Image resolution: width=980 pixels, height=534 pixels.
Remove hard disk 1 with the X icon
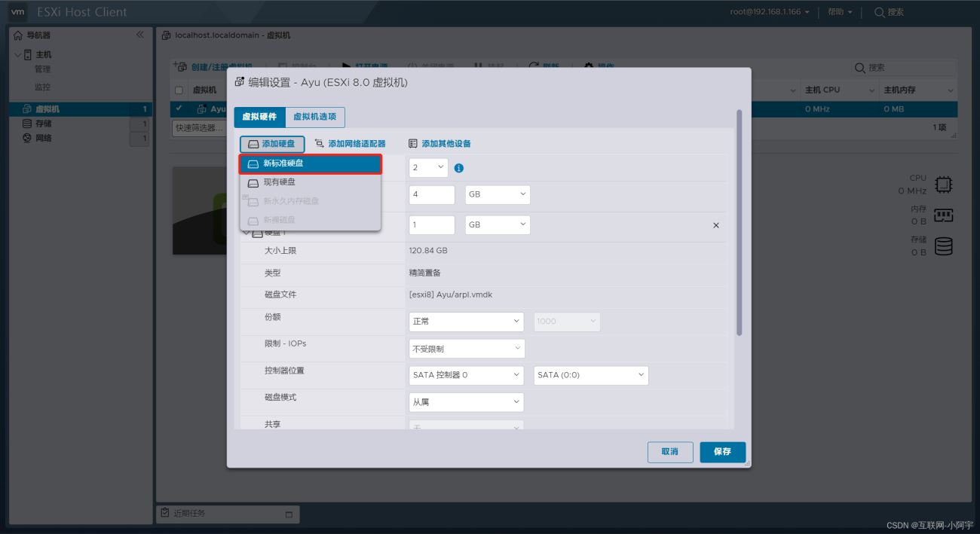(x=716, y=225)
